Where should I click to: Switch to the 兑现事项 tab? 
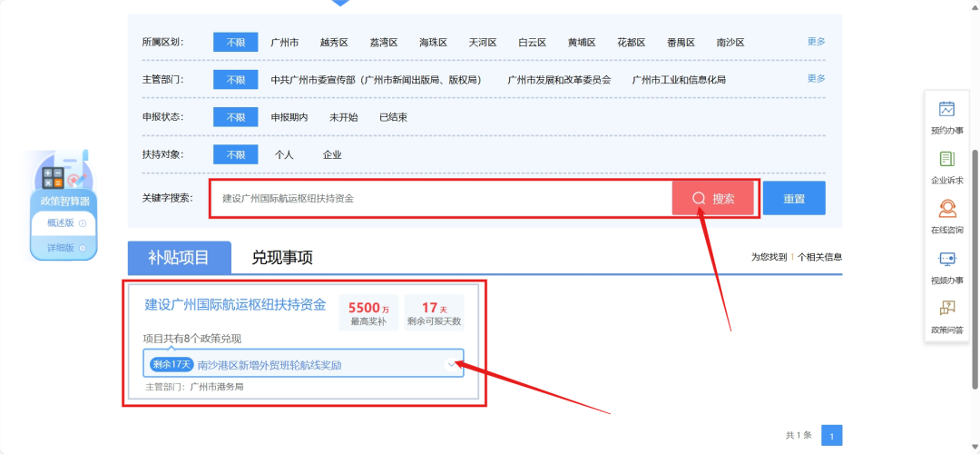pos(282,257)
